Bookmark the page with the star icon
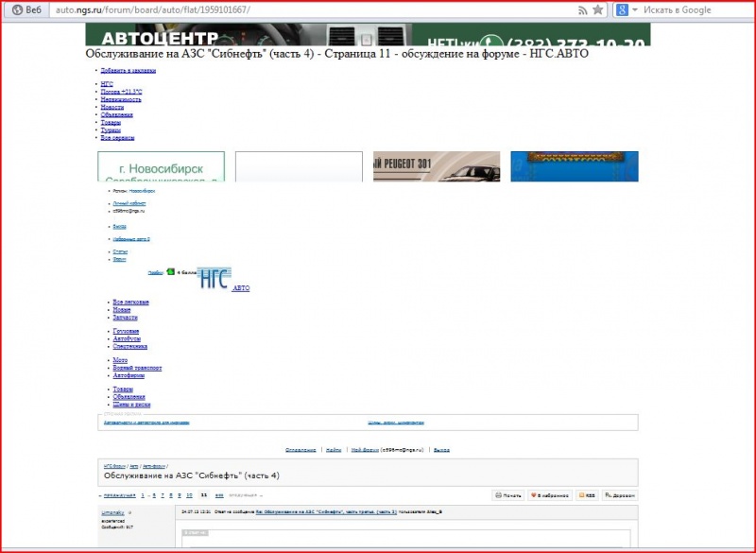756x553 pixels. [598, 9]
